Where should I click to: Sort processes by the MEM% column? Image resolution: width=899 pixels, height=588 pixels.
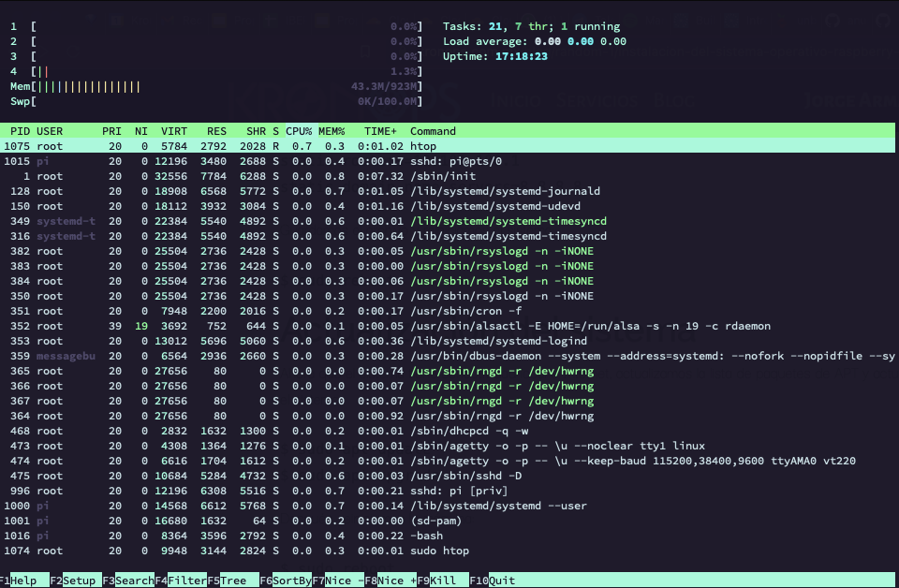[x=330, y=131]
